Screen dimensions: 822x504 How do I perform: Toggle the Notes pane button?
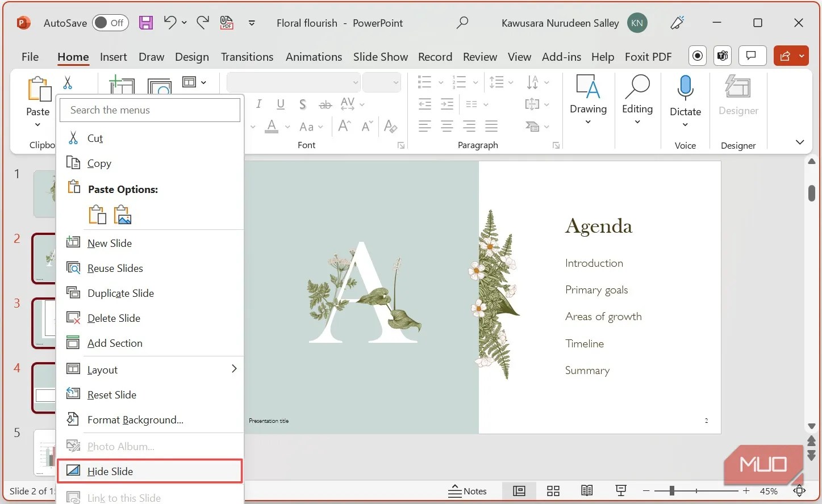tap(468, 491)
